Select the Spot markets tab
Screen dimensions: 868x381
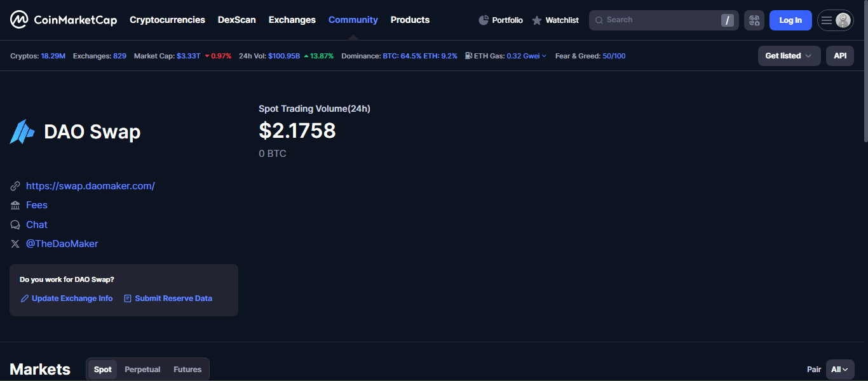pos(103,370)
